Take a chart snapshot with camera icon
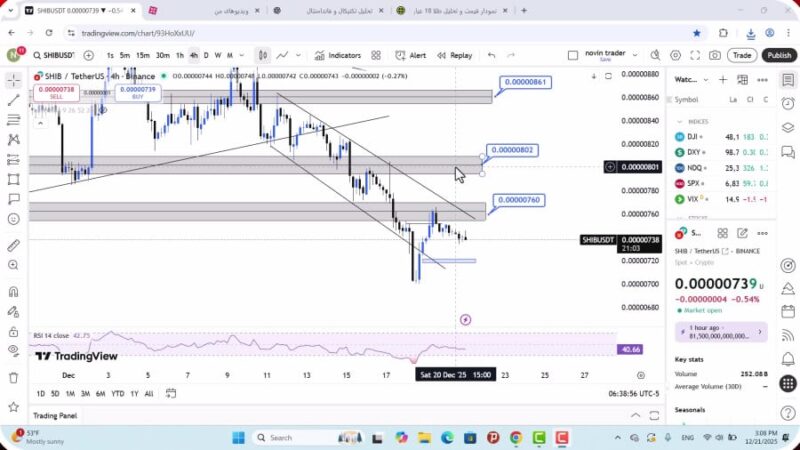 tap(715, 55)
